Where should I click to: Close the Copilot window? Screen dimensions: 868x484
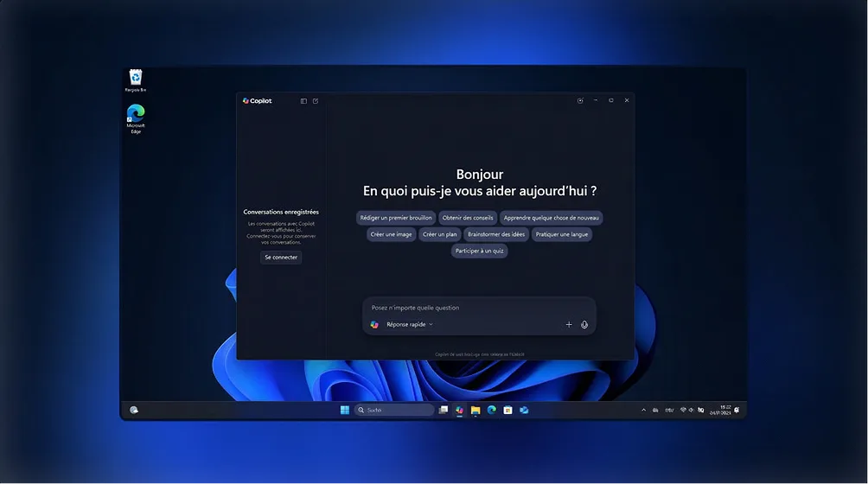pos(627,100)
